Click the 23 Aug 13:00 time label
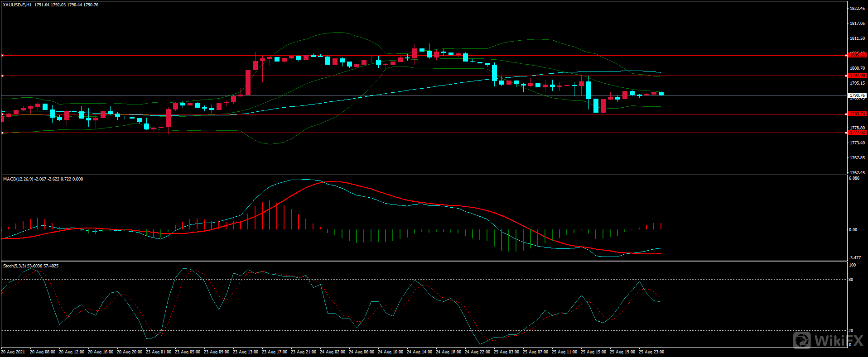868x357 pixels. pyautogui.click(x=246, y=352)
